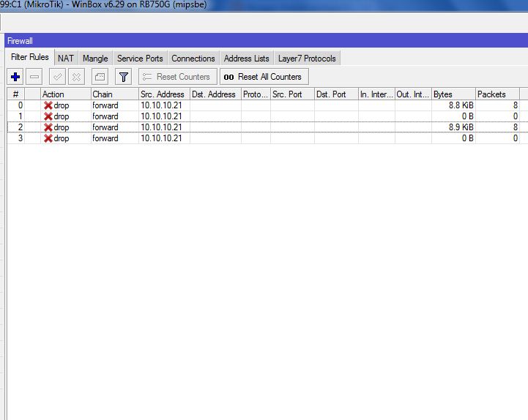
Task: Click packets count 8 in rule 2
Action: point(516,127)
